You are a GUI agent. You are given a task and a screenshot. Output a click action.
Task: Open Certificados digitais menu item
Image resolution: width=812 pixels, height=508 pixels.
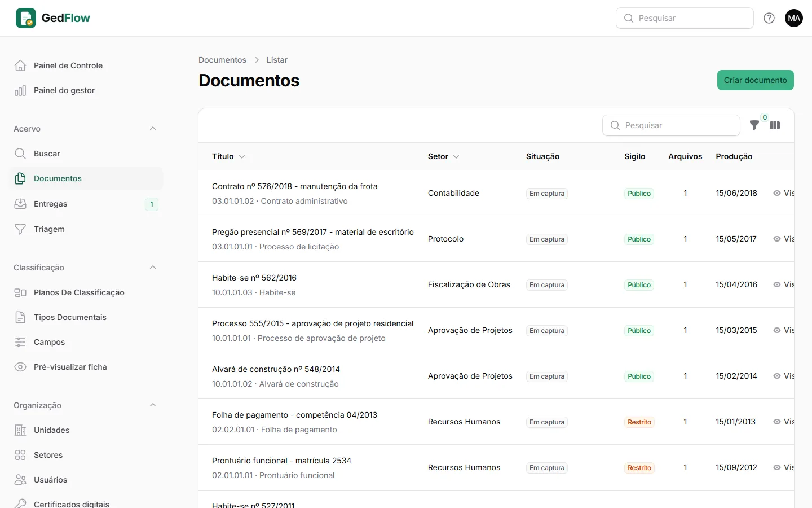pos(86,503)
